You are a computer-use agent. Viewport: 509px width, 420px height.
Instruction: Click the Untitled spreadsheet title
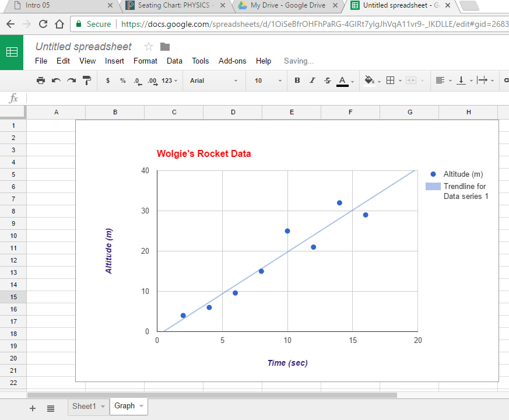tap(83, 47)
